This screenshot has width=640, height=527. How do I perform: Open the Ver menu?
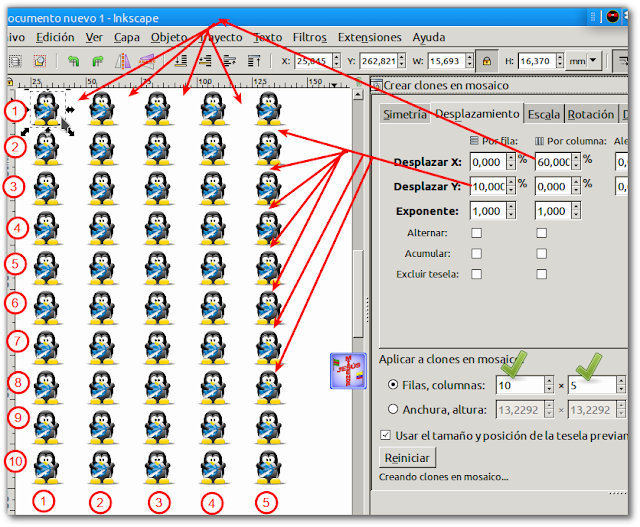click(x=94, y=37)
